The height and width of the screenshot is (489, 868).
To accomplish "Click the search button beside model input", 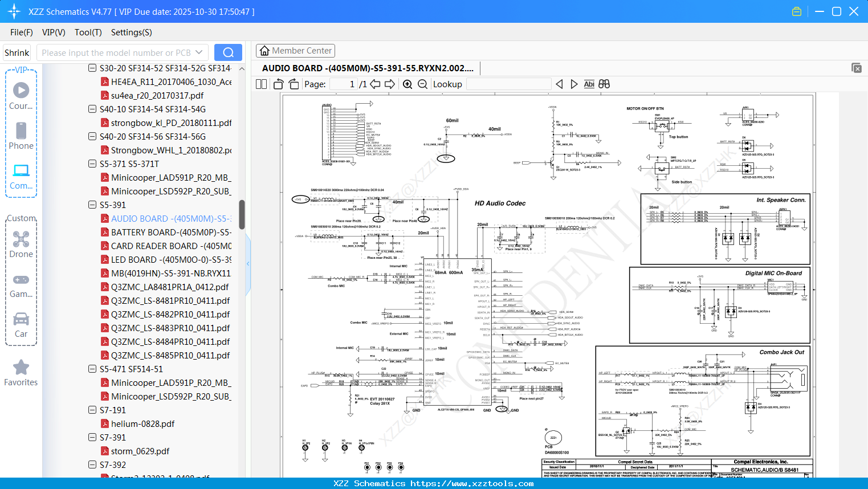I will click(228, 52).
